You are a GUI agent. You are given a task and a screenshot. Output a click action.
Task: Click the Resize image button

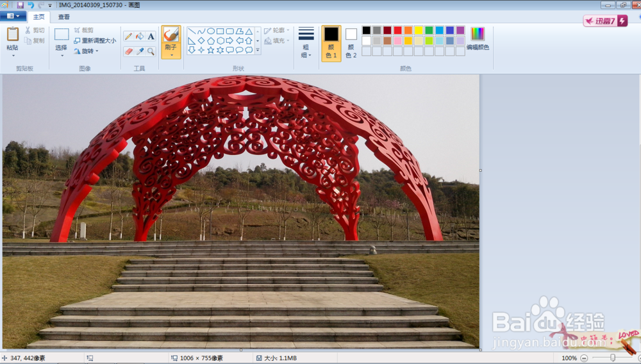95,40
